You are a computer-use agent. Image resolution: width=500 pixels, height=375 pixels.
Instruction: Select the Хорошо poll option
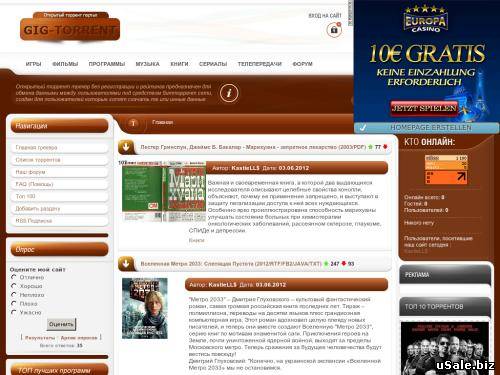coord(14,286)
